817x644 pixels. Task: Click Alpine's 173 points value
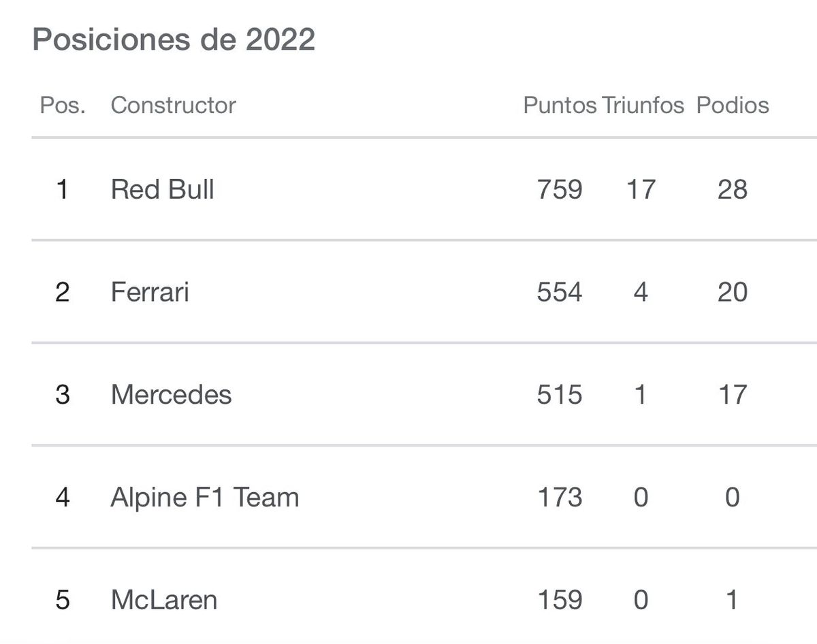tap(560, 498)
